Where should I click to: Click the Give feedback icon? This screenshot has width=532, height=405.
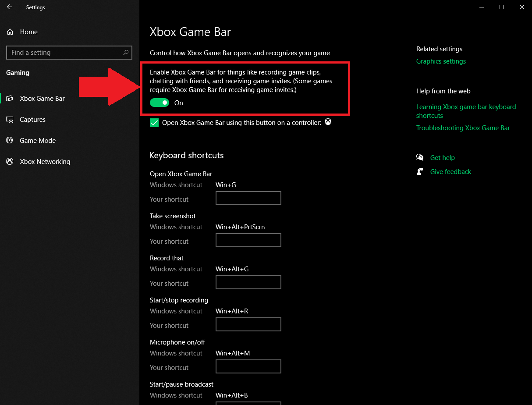pyautogui.click(x=420, y=171)
